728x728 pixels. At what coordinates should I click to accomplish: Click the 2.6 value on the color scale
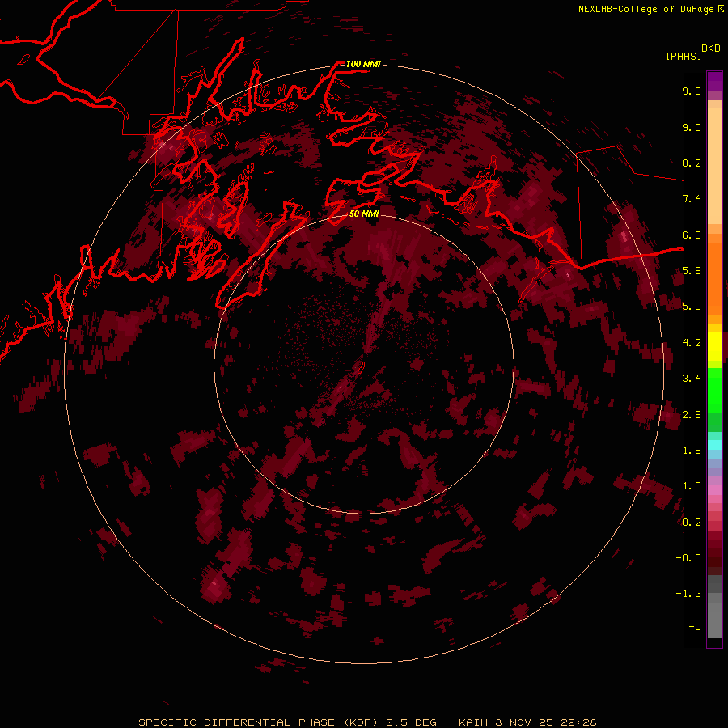692,414
